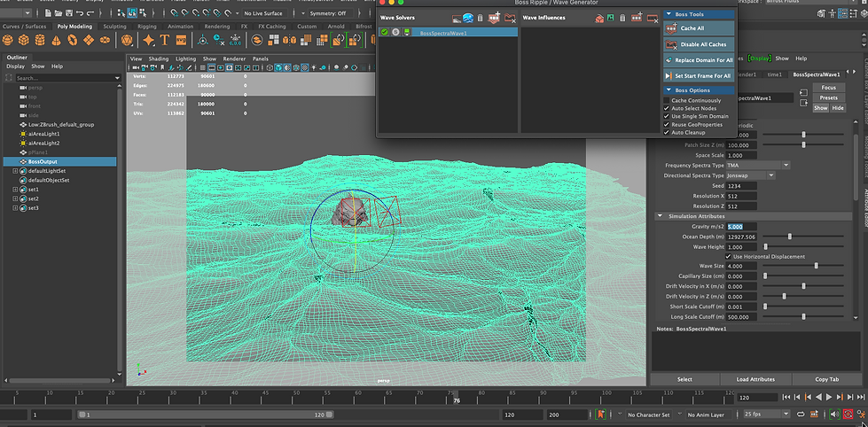Click the Polygon Torus shelf icon
The height and width of the screenshot is (427, 868).
[x=72, y=40]
